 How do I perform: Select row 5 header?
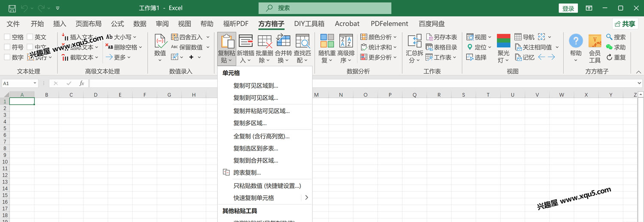point(5,128)
